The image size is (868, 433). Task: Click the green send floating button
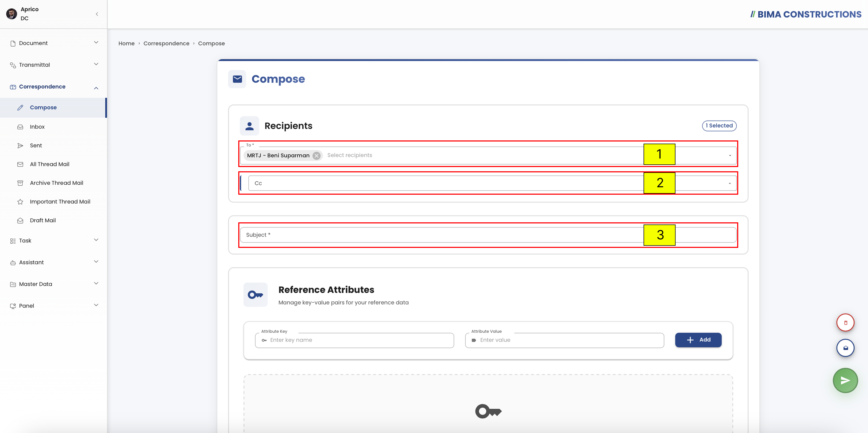(845, 380)
